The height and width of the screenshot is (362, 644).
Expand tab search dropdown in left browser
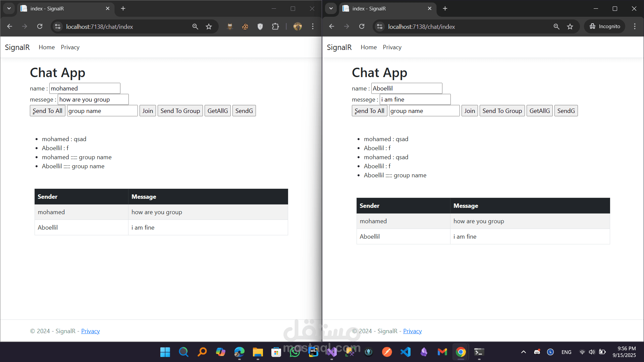pos(9,8)
